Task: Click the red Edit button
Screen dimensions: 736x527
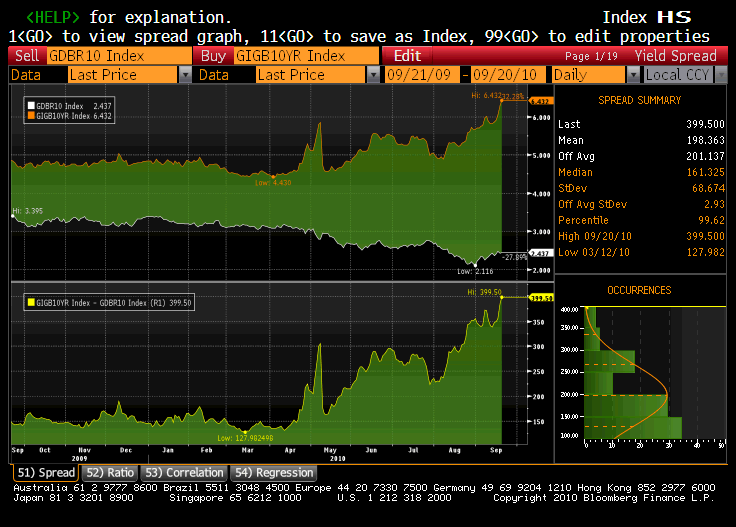Action: 408,56
